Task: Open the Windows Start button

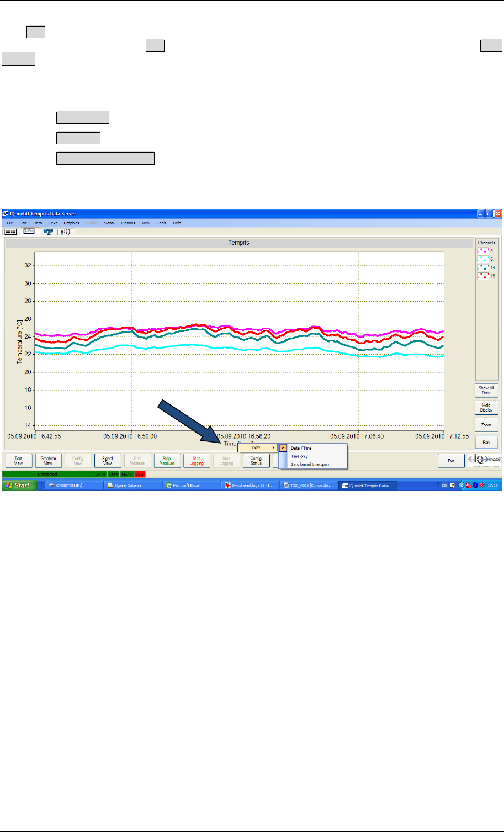Action: coord(19,485)
